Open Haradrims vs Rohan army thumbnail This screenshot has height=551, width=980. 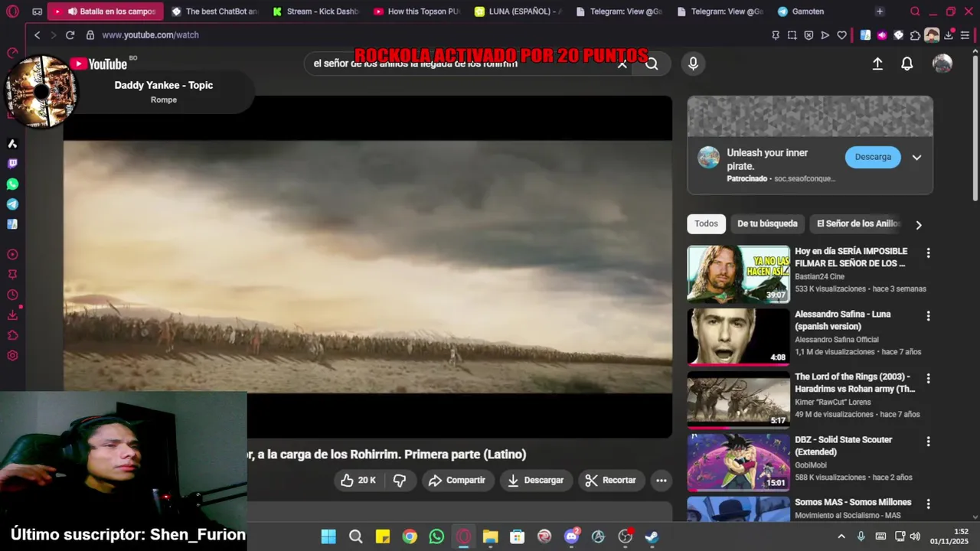[x=738, y=399]
